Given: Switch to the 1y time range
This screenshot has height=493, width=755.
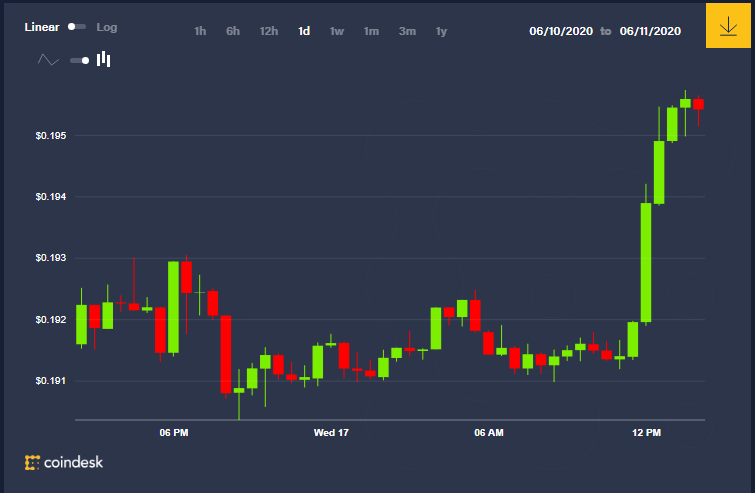Looking at the screenshot, I should [442, 31].
